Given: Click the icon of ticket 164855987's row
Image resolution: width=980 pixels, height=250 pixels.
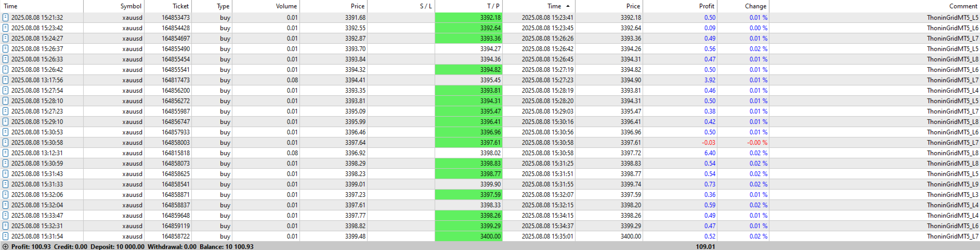Looking at the screenshot, I should click(x=6, y=111).
